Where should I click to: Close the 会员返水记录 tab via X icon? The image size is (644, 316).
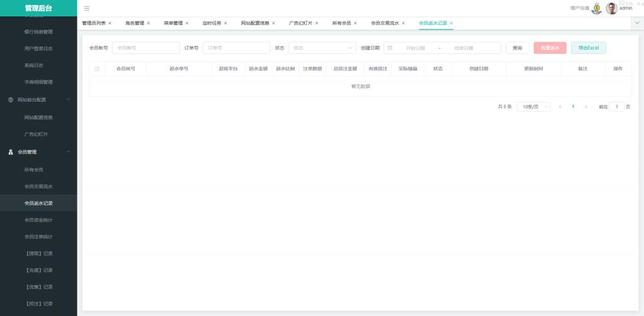click(452, 23)
